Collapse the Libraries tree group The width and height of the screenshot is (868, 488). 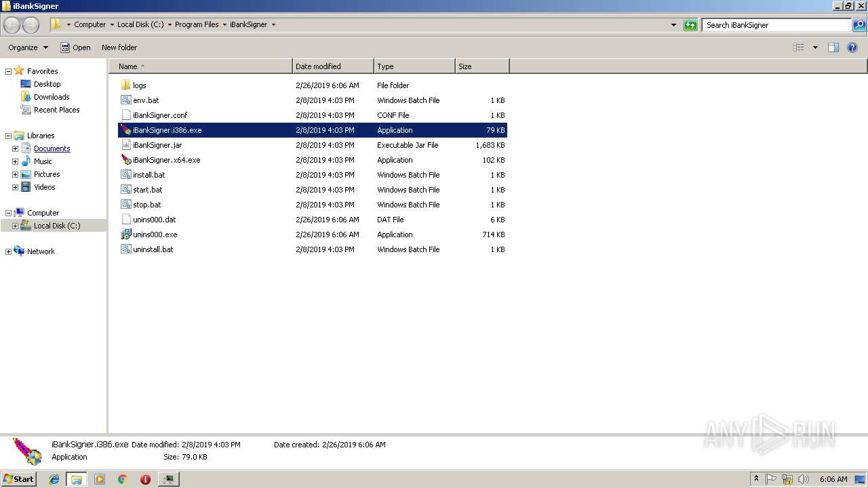coord(8,136)
